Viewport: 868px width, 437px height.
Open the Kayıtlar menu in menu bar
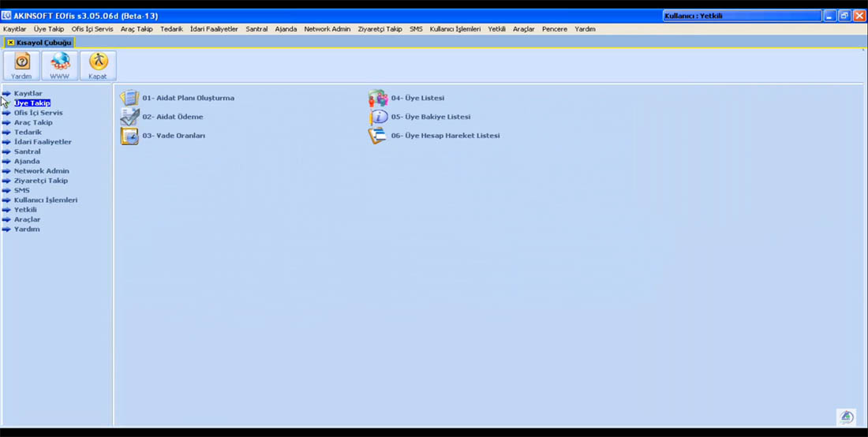pos(14,29)
